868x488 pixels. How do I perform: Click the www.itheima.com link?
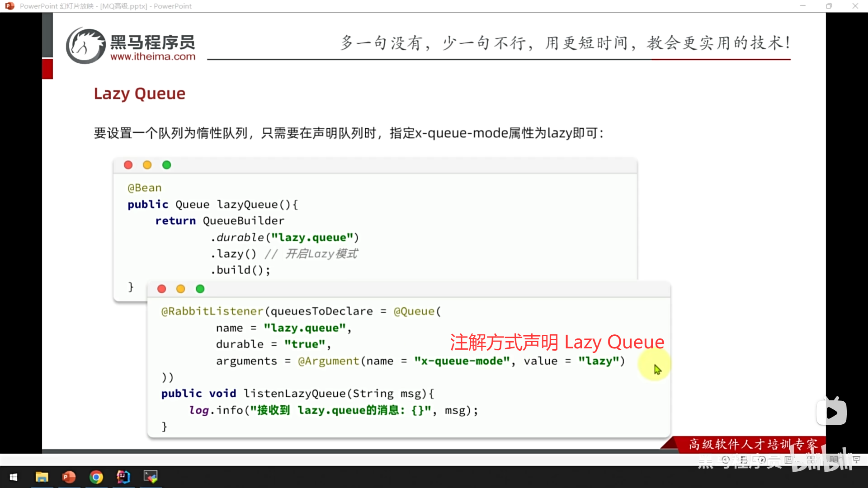[153, 57]
